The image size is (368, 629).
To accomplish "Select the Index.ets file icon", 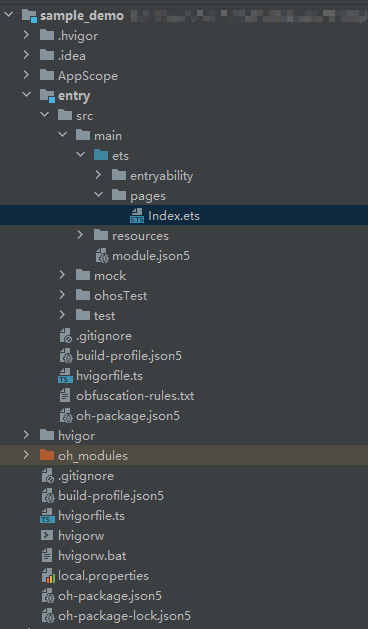I will tap(137, 216).
